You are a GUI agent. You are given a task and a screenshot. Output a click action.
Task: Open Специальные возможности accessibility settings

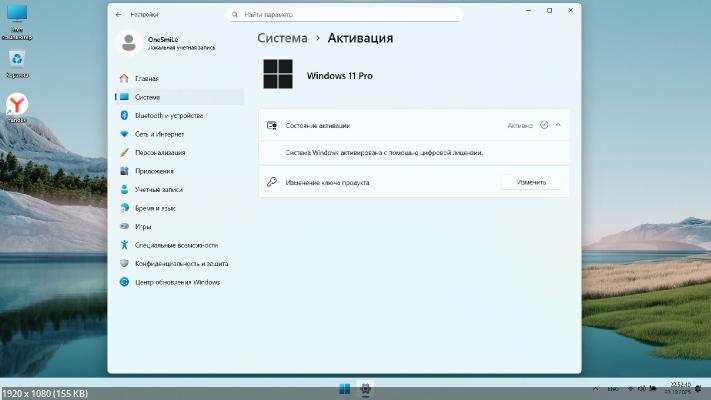[176, 245]
